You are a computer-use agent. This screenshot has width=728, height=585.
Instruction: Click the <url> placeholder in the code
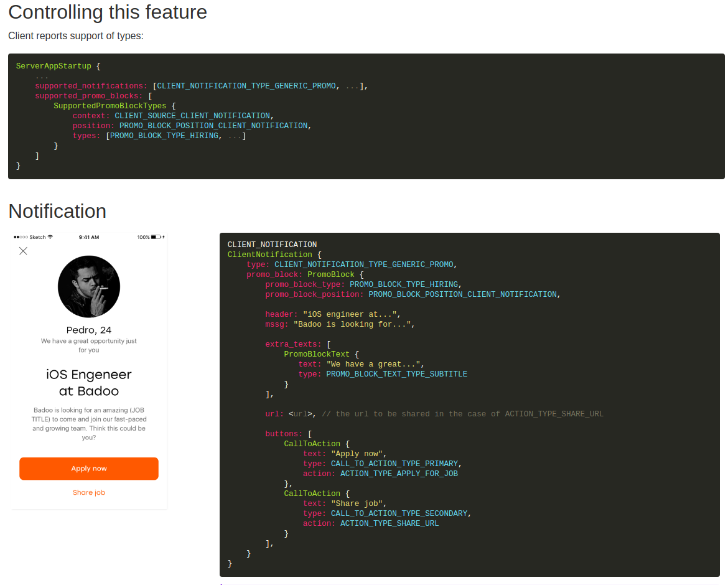pyautogui.click(x=303, y=414)
